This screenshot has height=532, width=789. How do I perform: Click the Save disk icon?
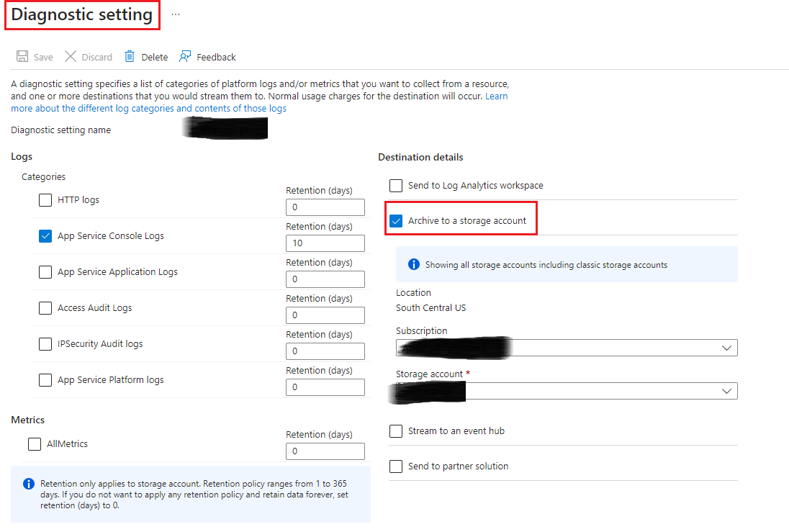(22, 57)
